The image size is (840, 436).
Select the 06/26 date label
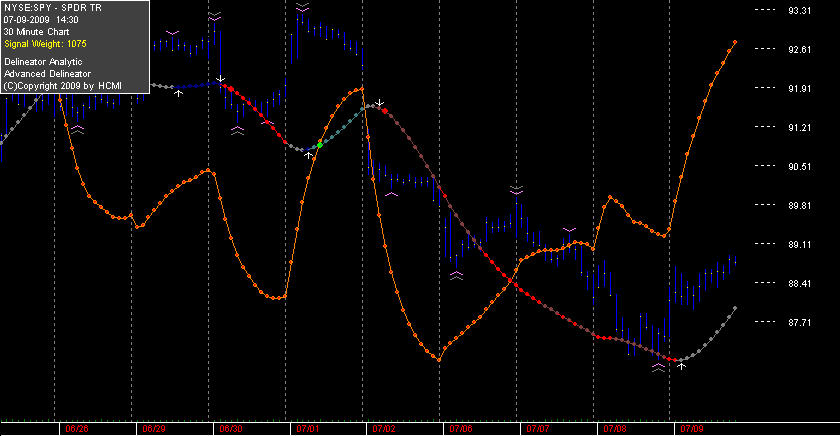pos(77,429)
